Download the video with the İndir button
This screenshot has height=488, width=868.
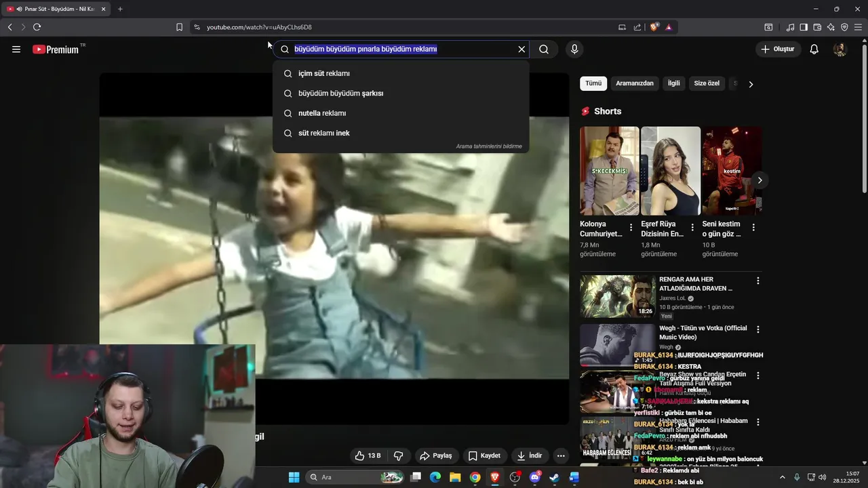(x=529, y=456)
